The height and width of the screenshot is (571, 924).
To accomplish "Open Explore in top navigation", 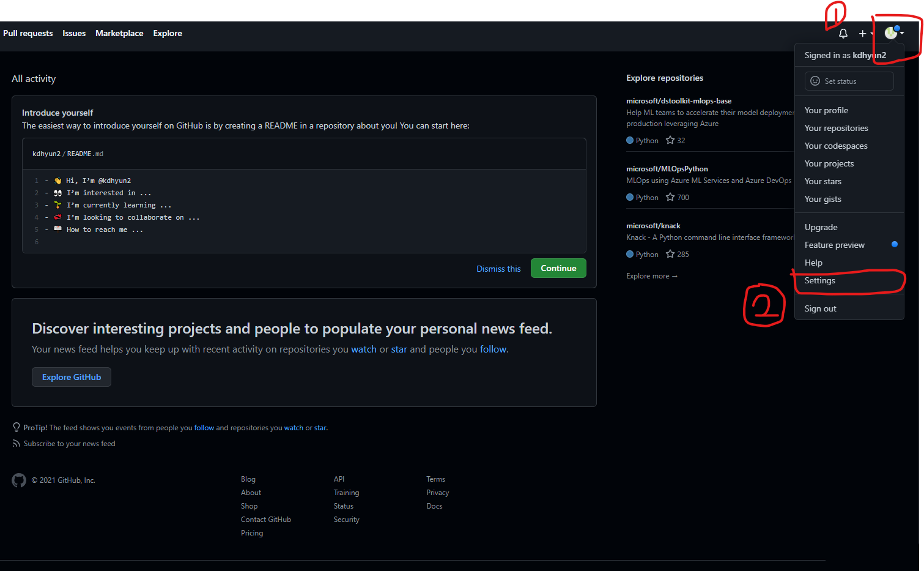I will (x=168, y=33).
